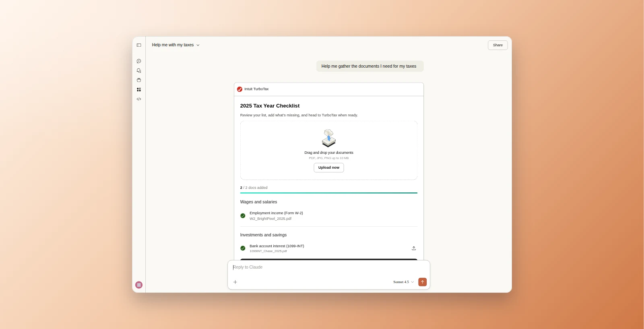Click green check beside Employment income

(x=243, y=216)
